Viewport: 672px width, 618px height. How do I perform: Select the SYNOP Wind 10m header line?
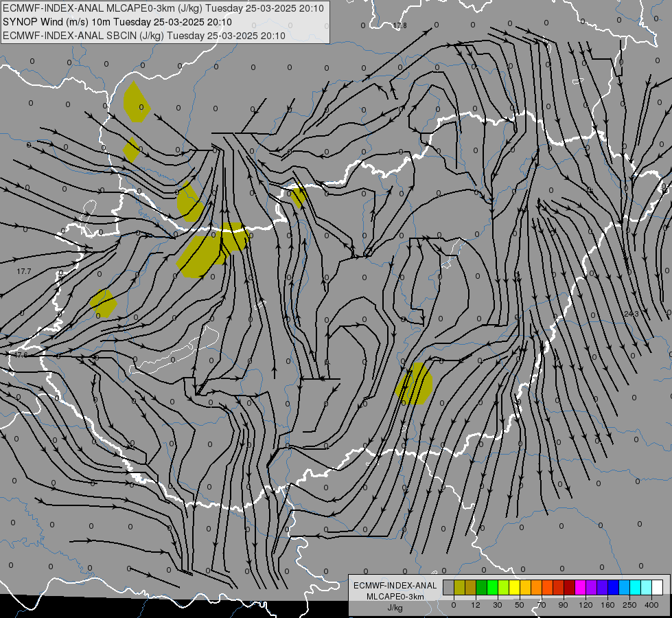click(117, 22)
